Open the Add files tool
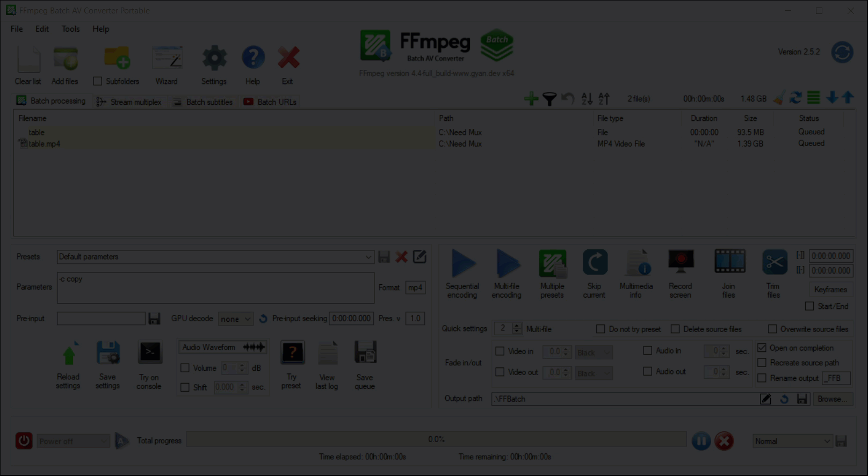 point(66,59)
